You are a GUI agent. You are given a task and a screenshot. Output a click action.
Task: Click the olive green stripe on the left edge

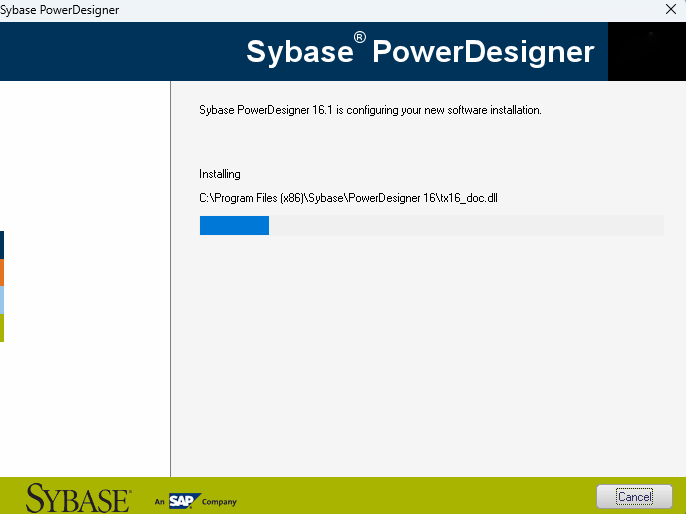pos(2,328)
